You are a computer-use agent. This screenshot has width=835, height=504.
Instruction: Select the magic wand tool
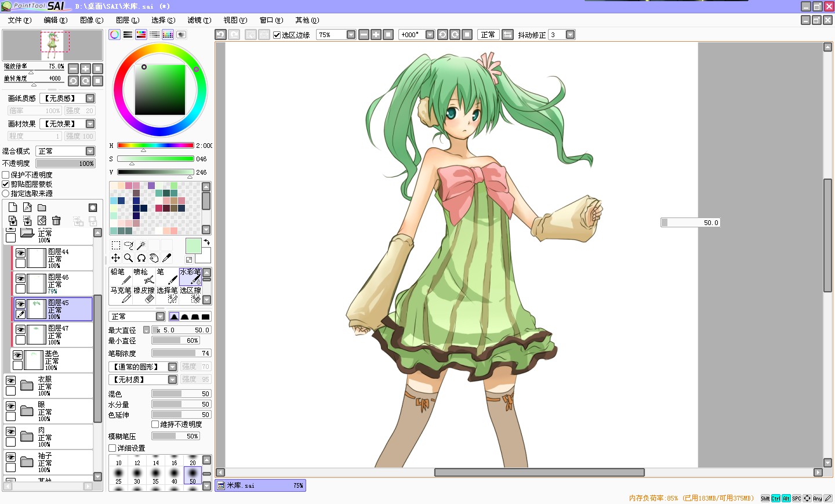(x=141, y=245)
